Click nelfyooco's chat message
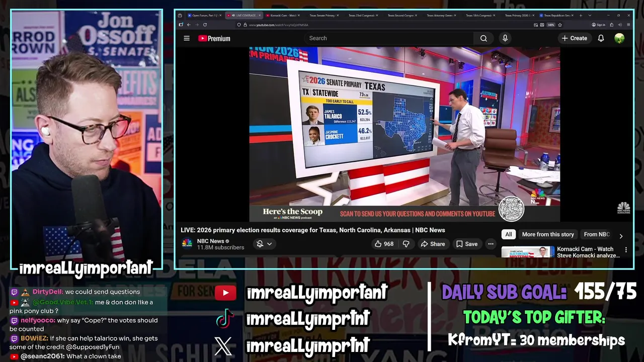644x362 pixels. [x=84, y=324]
